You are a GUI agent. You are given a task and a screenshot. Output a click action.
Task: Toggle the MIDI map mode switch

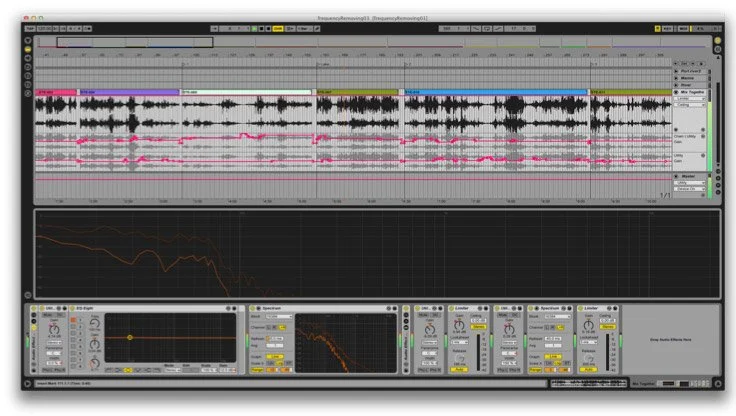coord(683,29)
